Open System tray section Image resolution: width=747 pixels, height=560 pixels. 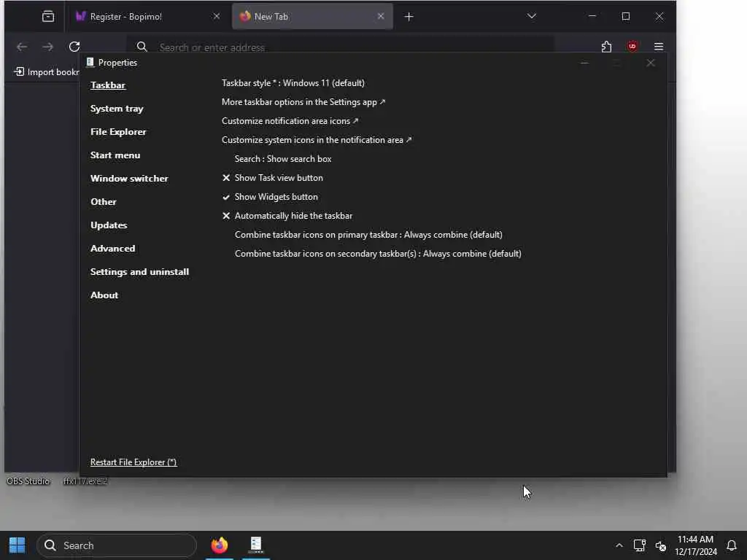[x=117, y=109]
